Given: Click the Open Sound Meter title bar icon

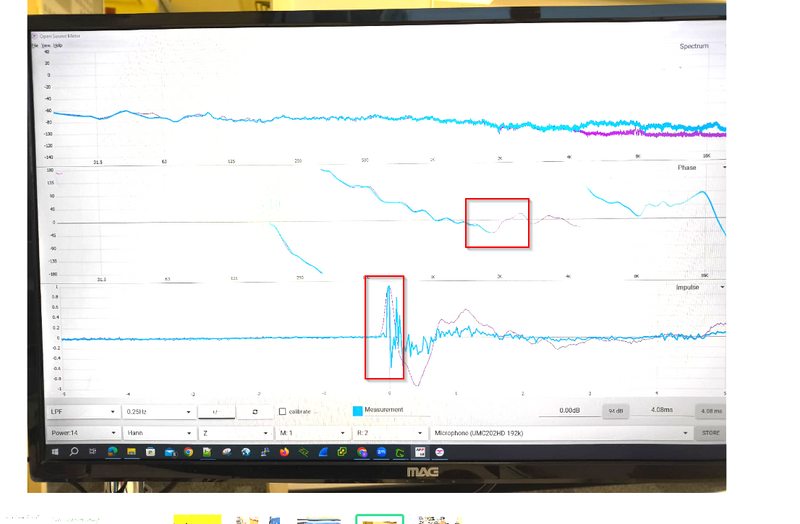Looking at the screenshot, I should pyautogui.click(x=35, y=36).
